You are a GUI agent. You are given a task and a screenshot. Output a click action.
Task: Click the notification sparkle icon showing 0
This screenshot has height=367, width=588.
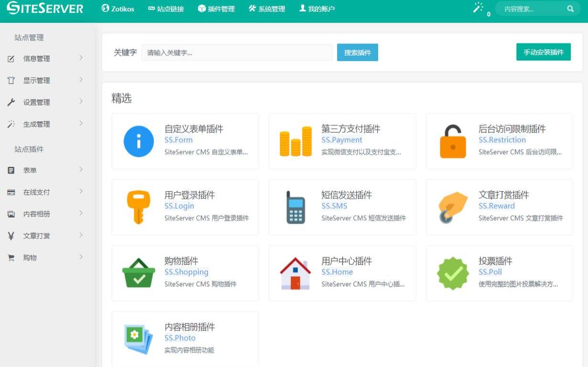(478, 8)
